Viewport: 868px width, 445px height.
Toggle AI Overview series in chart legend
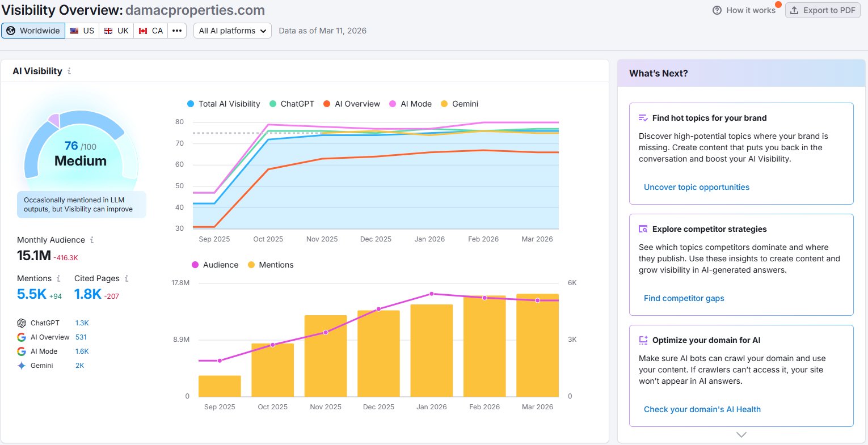pos(352,104)
